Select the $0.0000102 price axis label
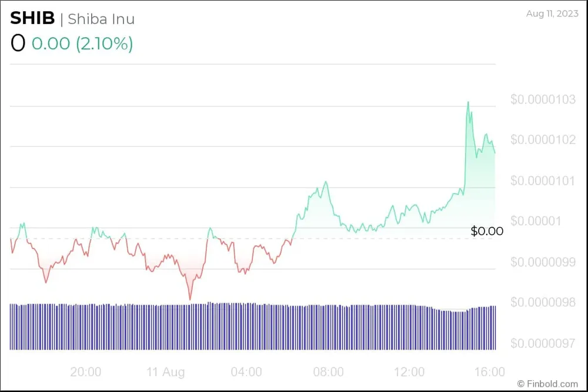Viewport: 588px width, 392px height. tap(543, 140)
